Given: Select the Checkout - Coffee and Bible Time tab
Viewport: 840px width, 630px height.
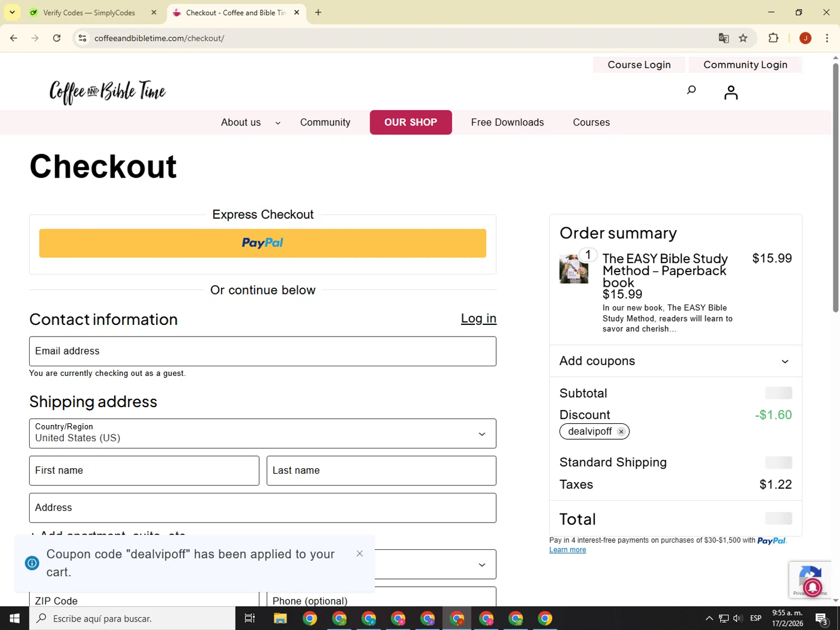Looking at the screenshot, I should [x=236, y=13].
